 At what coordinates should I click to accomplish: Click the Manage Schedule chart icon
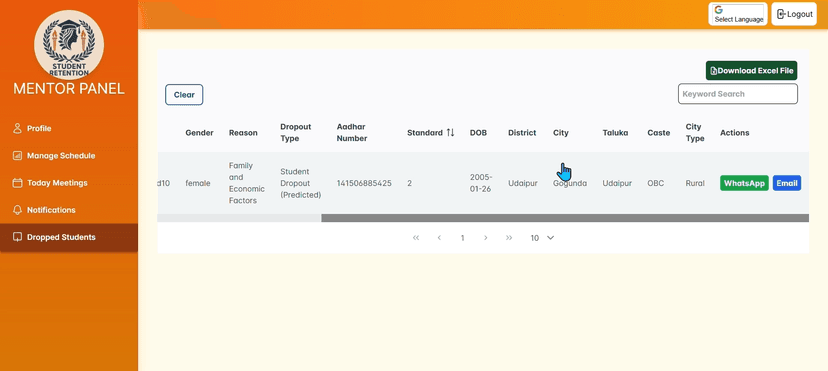17,156
